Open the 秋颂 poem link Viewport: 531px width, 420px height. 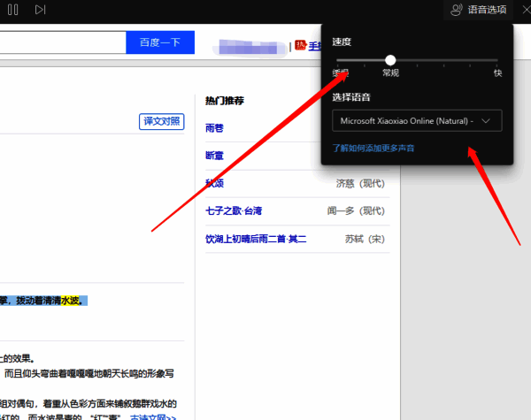click(214, 183)
